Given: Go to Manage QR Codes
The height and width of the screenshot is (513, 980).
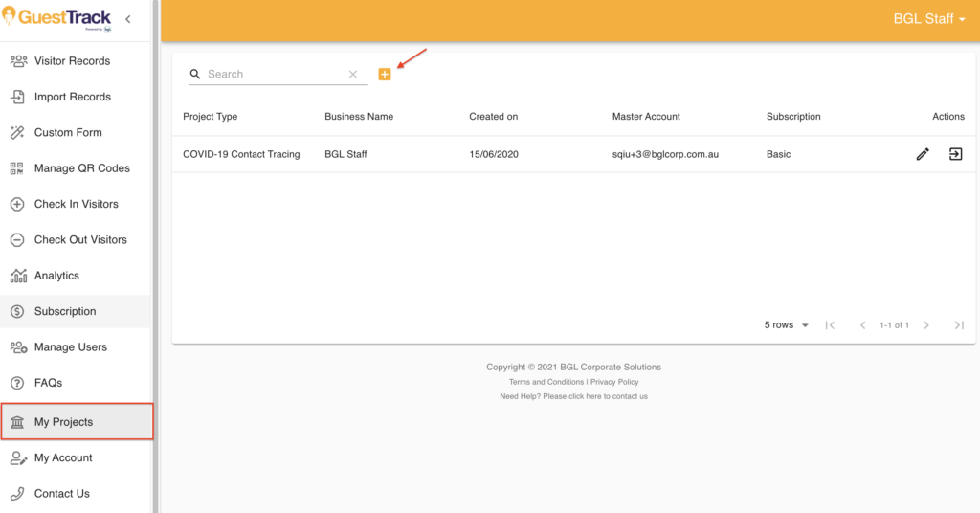Looking at the screenshot, I should click(81, 168).
